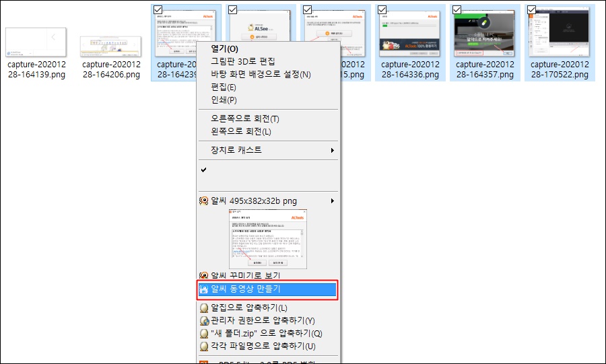606x364 pixels.
Task: Select the capture-20201228-164139.png thumbnail
Action: 36,42
